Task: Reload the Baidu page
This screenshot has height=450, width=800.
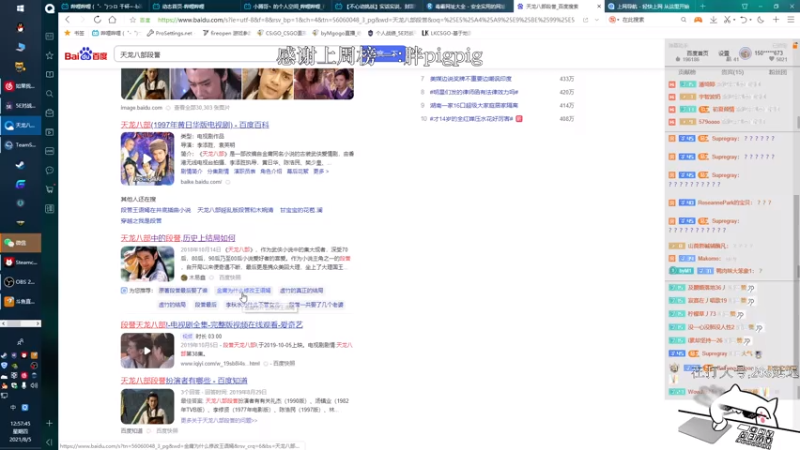Action: tap(97, 20)
